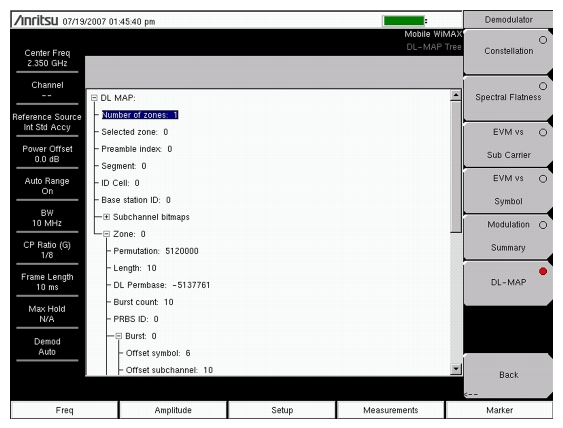Select the Length: 10 row
This screenshot has width=563, height=428.
135,268
